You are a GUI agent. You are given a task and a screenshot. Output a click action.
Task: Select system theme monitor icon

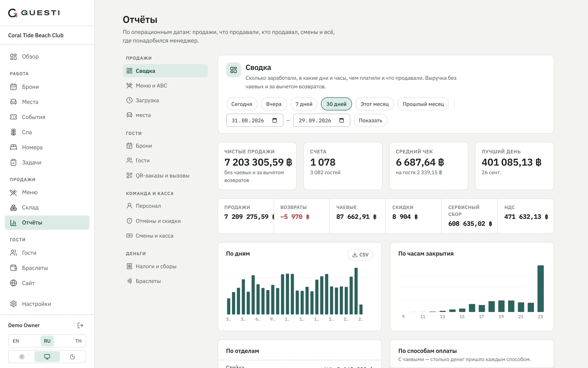point(47,357)
